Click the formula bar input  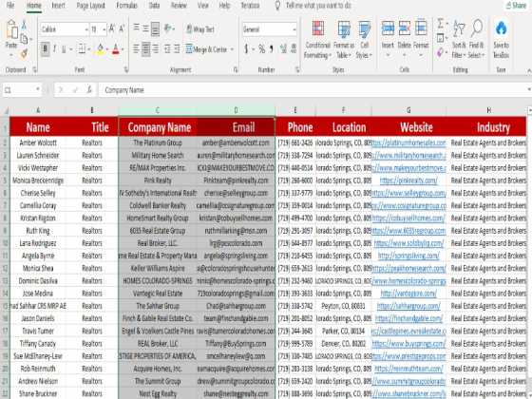(313, 90)
